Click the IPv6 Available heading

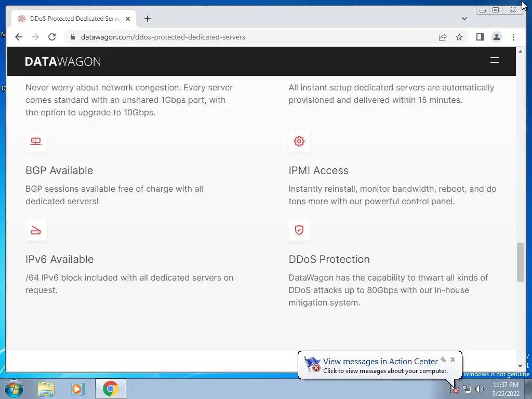(59, 259)
